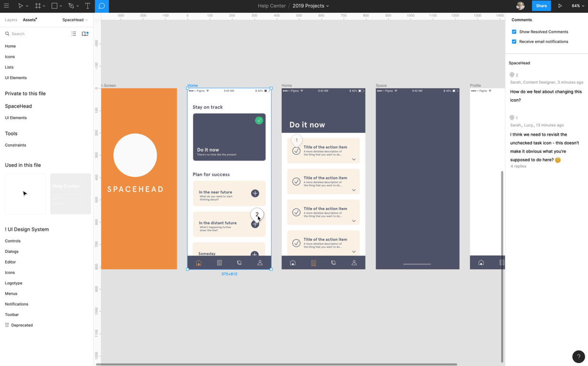The width and height of the screenshot is (588, 366).
Task: Click the blue Share button
Action: point(541,6)
